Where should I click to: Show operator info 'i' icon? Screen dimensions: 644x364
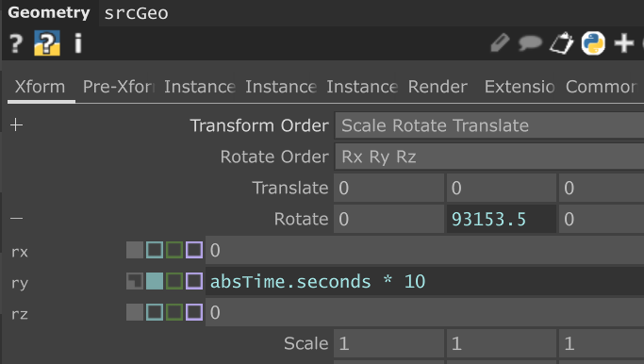pos(78,43)
